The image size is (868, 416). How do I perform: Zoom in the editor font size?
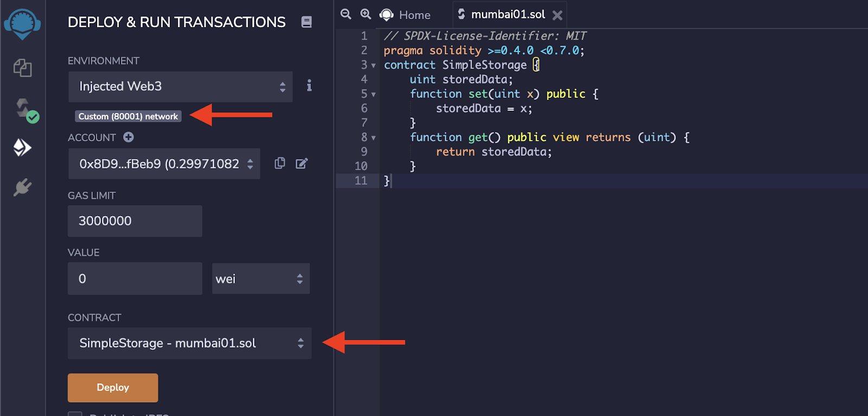(366, 14)
